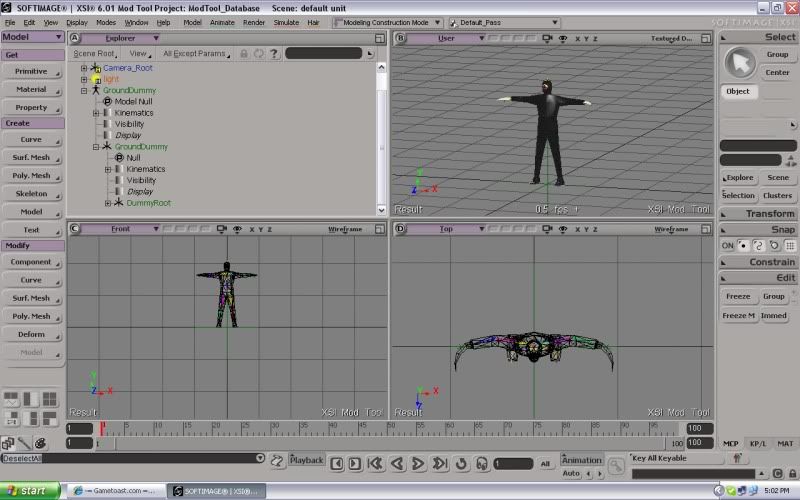The height and width of the screenshot is (500, 800).
Task: Click the Deform button
Action: coord(32,335)
